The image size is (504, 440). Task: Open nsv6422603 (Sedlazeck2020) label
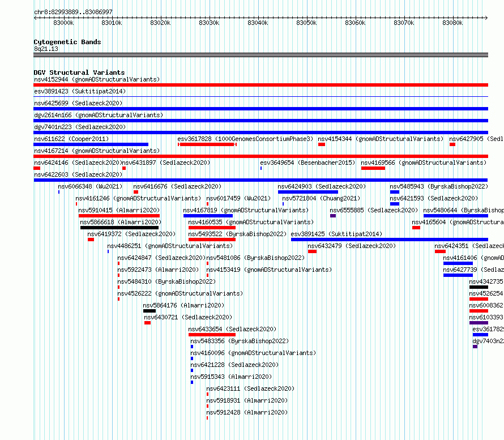tap(78, 174)
